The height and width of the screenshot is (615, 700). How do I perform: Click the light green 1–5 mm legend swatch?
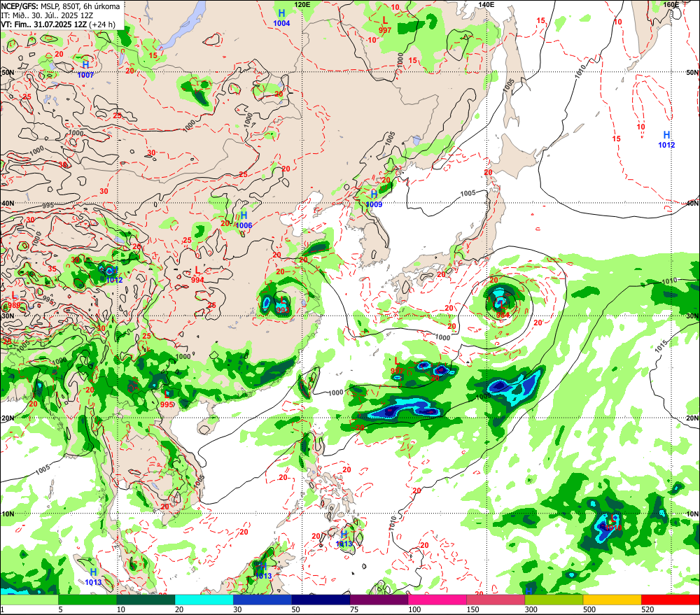pos(29,600)
